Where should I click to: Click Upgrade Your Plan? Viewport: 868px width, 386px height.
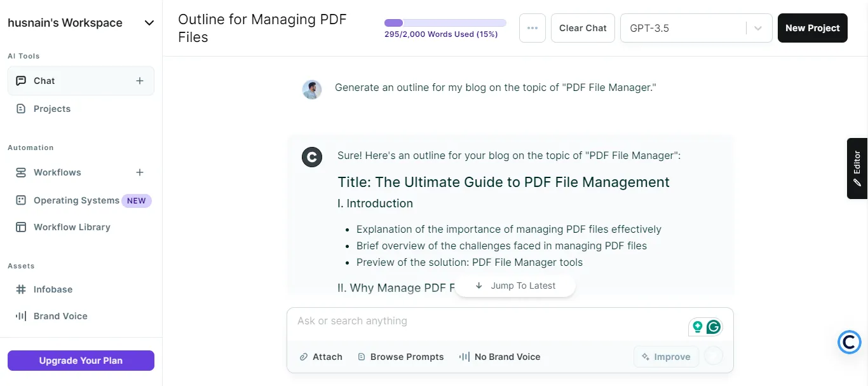click(x=81, y=361)
